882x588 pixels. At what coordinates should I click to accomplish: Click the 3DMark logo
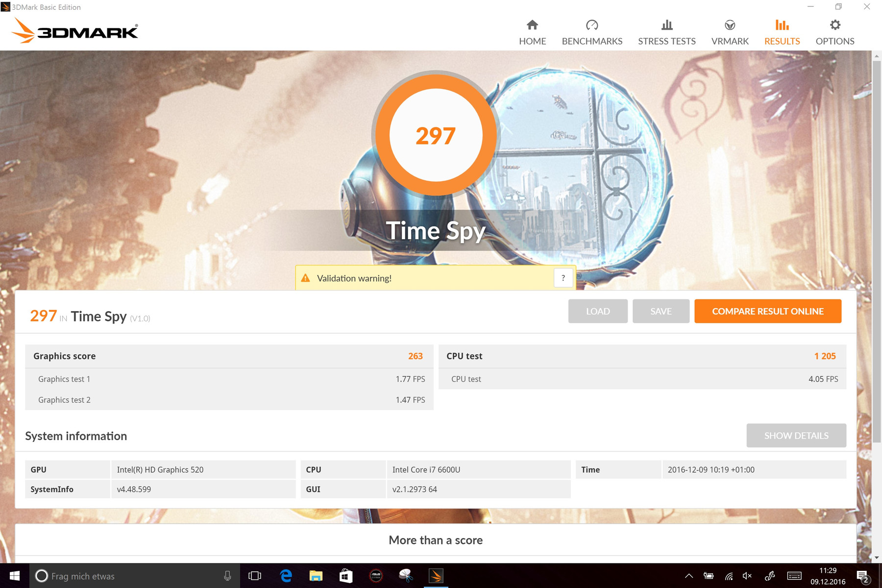click(x=74, y=31)
